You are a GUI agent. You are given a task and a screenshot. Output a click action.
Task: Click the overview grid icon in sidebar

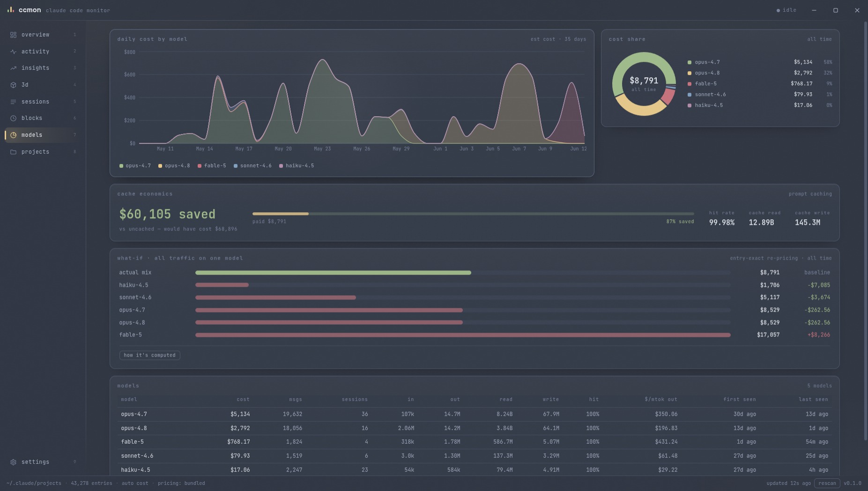(x=13, y=35)
